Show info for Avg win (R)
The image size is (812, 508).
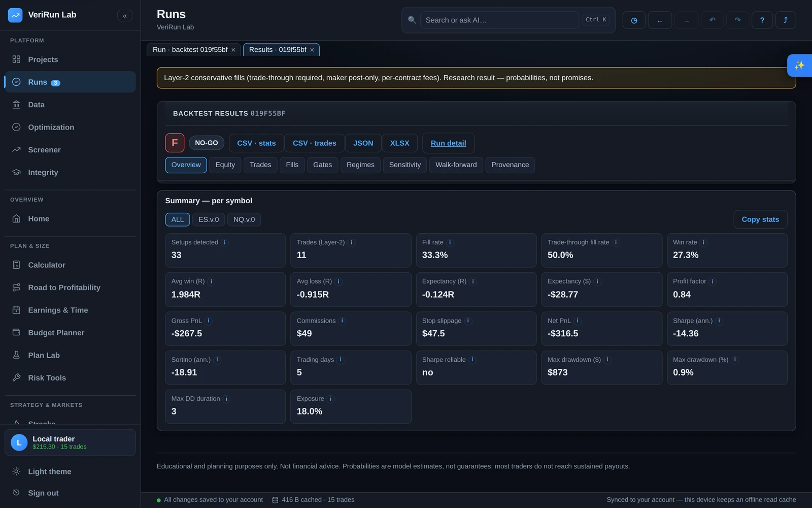point(212,281)
